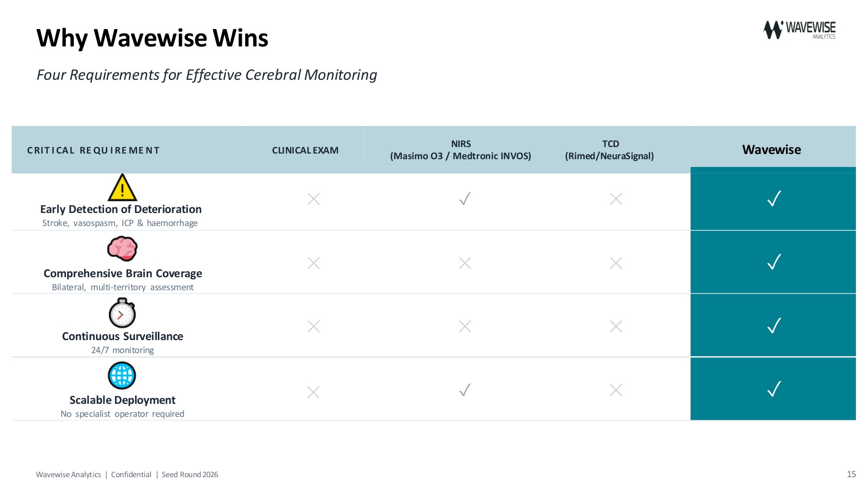
Task: Click the blue globe icon
Action: pyautogui.click(x=122, y=376)
